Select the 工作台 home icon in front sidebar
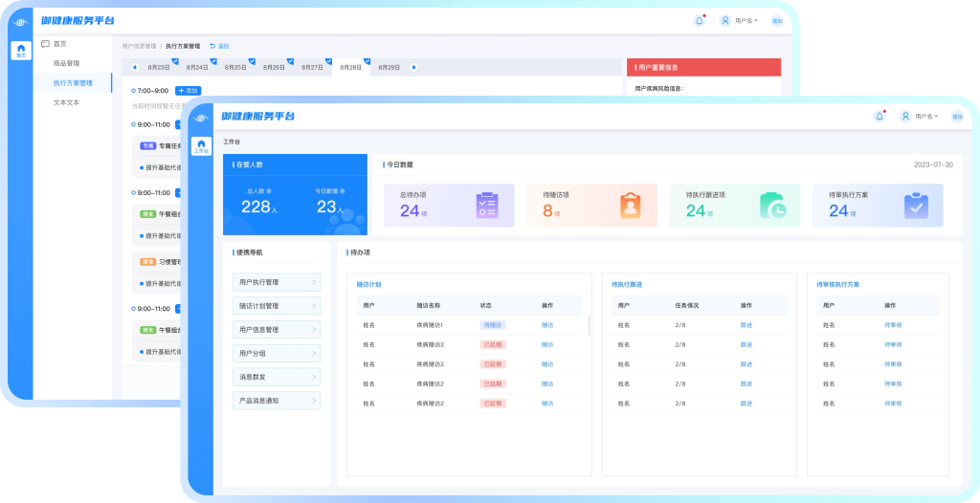Screen dimensions: 980x503 pyautogui.click(x=201, y=146)
